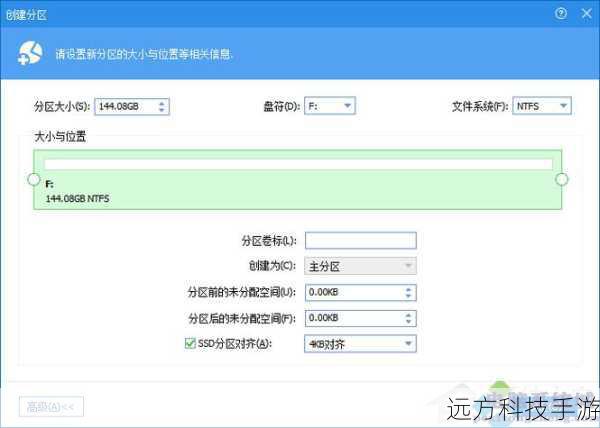Viewport: 600px width, 428px height.
Task: Decrease unallocated space after partition
Action: pyautogui.click(x=408, y=322)
